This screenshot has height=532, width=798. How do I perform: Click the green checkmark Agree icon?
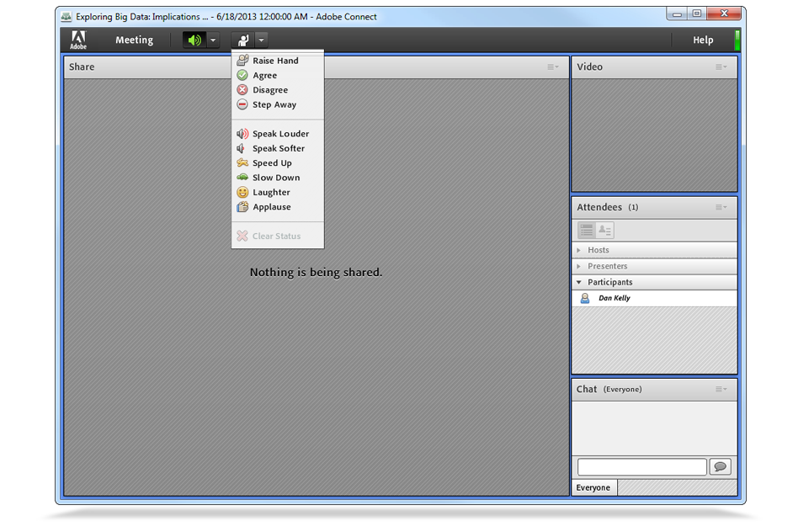click(242, 76)
